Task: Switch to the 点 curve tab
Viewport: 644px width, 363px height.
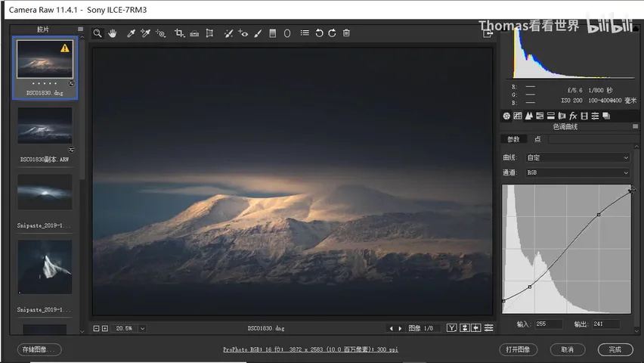Action: 537,139
